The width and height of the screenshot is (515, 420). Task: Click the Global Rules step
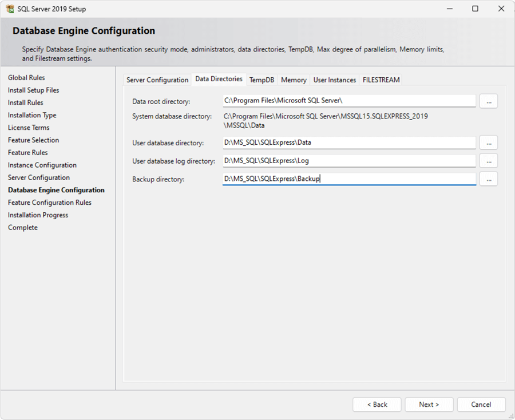point(26,77)
